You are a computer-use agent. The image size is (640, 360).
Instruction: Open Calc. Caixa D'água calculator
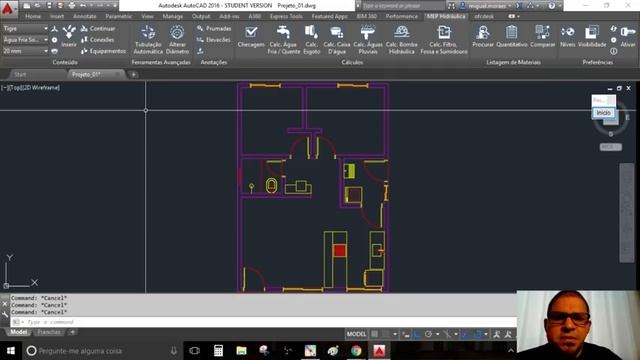click(x=337, y=40)
